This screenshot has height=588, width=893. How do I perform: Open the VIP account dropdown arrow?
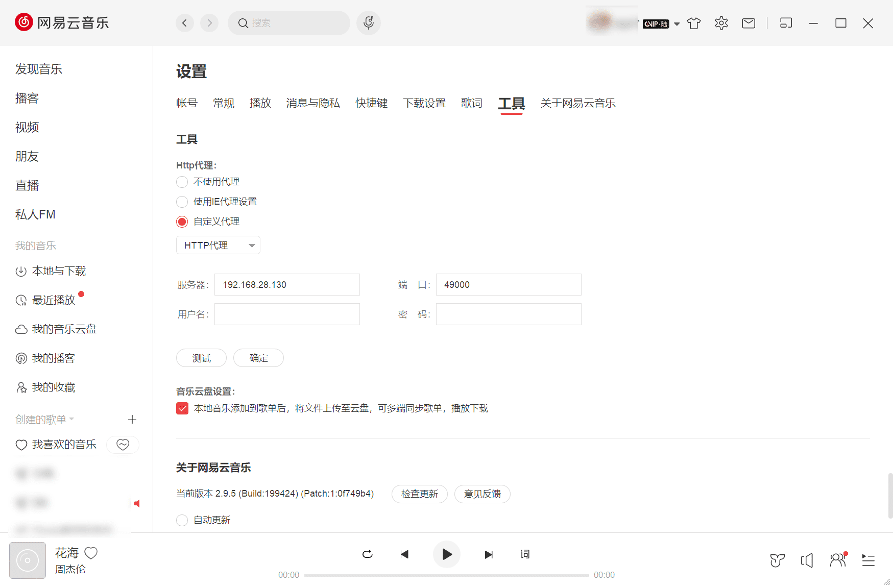tap(677, 24)
